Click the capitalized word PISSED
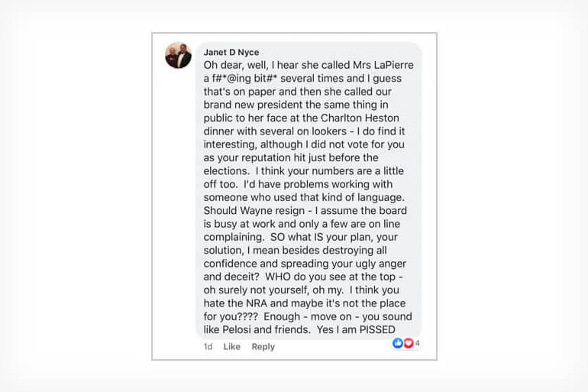This screenshot has height=392, width=588. point(377,329)
